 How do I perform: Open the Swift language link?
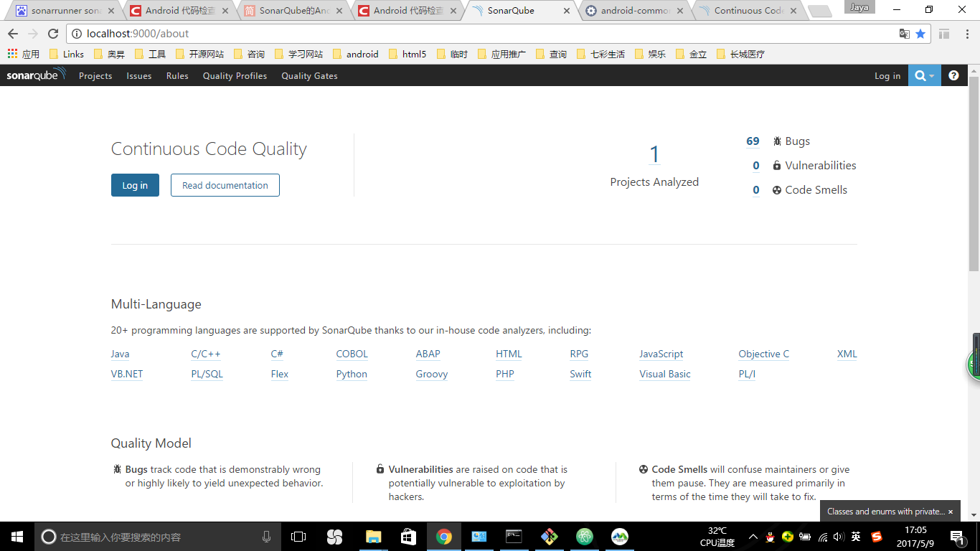[580, 374]
